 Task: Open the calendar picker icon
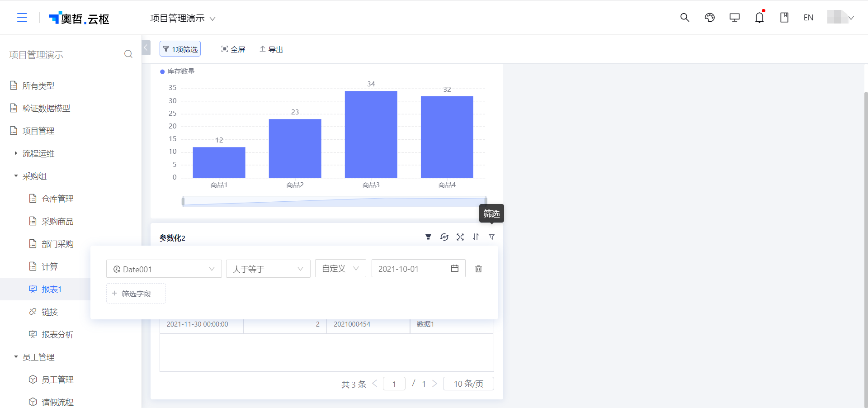tap(455, 269)
